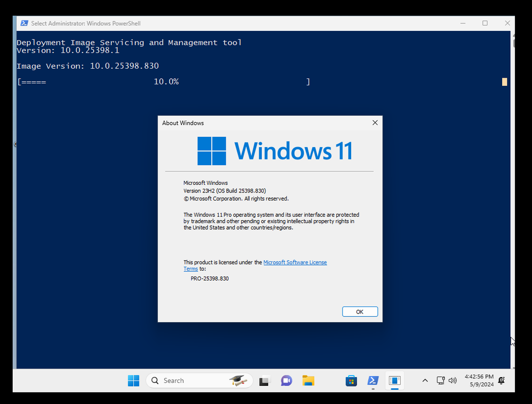Click the 'Microsoft Windows' label in dialog
This screenshot has width=532, height=404.
[206, 183]
